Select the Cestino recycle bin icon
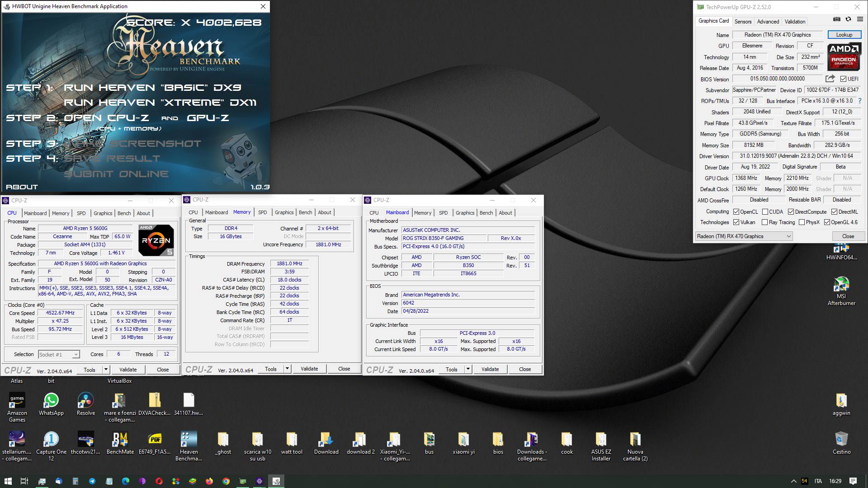The height and width of the screenshot is (488, 868). [x=841, y=442]
